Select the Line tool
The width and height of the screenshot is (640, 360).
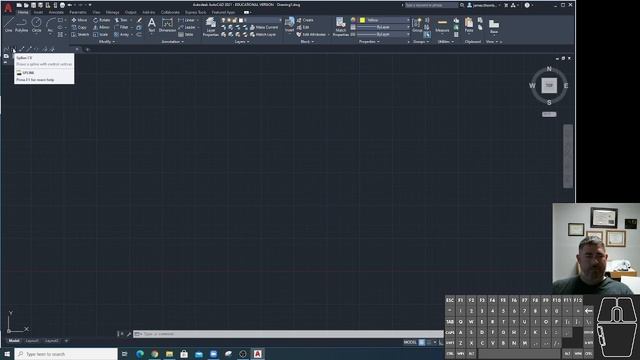tap(9, 24)
